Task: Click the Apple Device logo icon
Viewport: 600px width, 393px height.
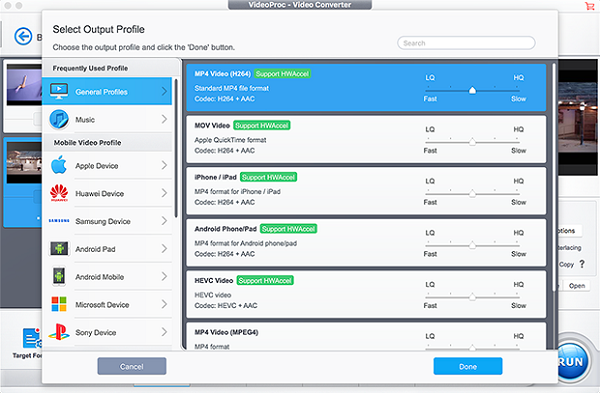Action: pyautogui.click(x=59, y=165)
